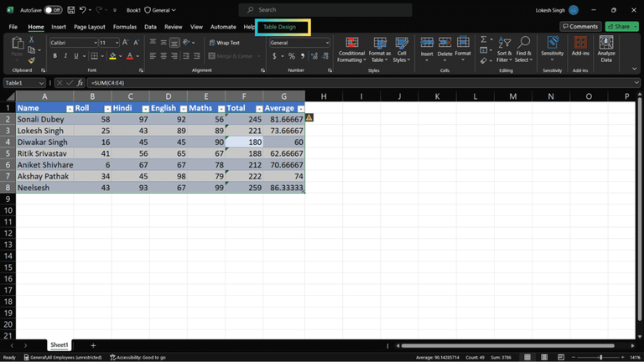Open the Formulas ribbon tab
Image resolution: width=644 pixels, height=362 pixels.
click(125, 27)
